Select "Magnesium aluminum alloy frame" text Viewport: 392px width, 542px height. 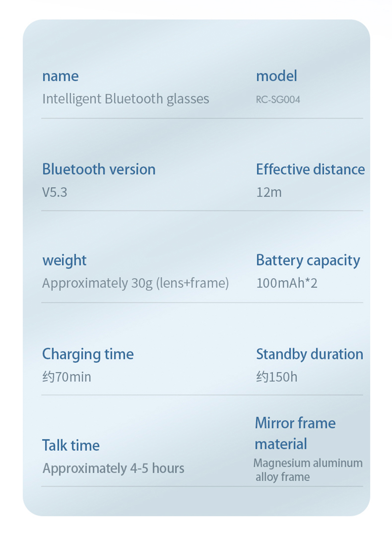[308, 470]
